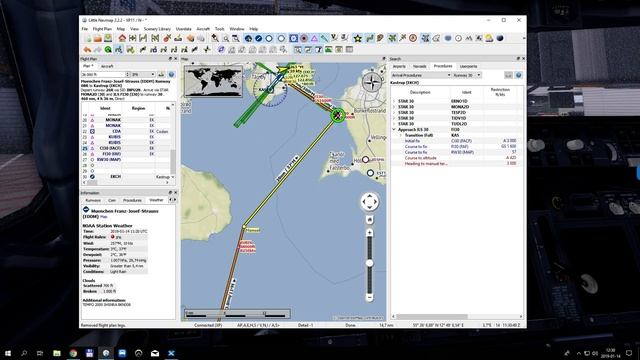Click the Open Flight Plan folder icon

pyautogui.click(x=98, y=38)
